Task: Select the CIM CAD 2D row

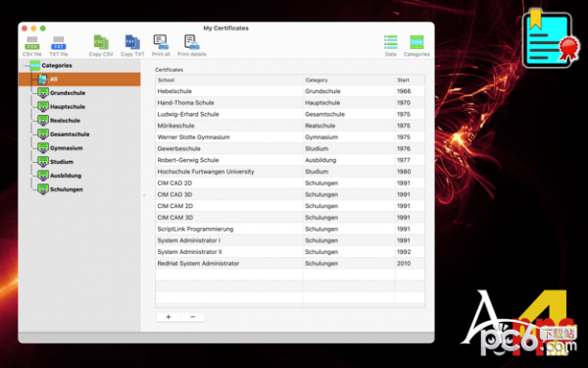Action: click(x=290, y=184)
